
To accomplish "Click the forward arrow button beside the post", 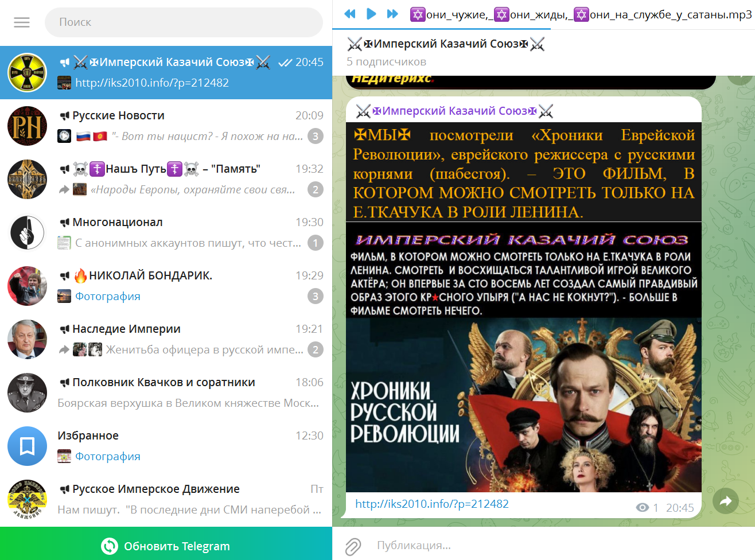I will pyautogui.click(x=726, y=501).
